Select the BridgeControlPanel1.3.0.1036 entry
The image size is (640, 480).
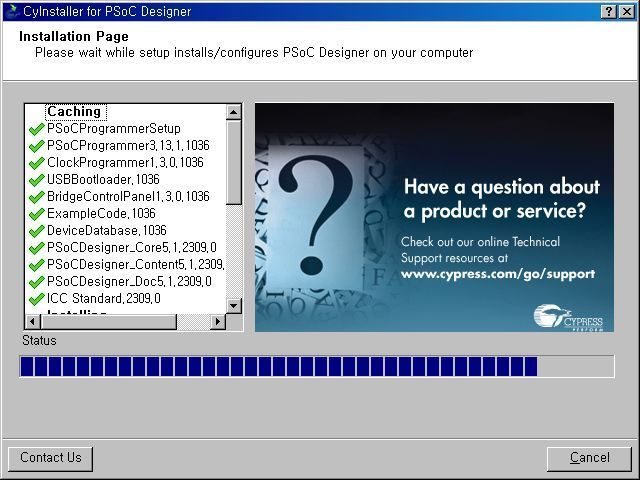128,197
